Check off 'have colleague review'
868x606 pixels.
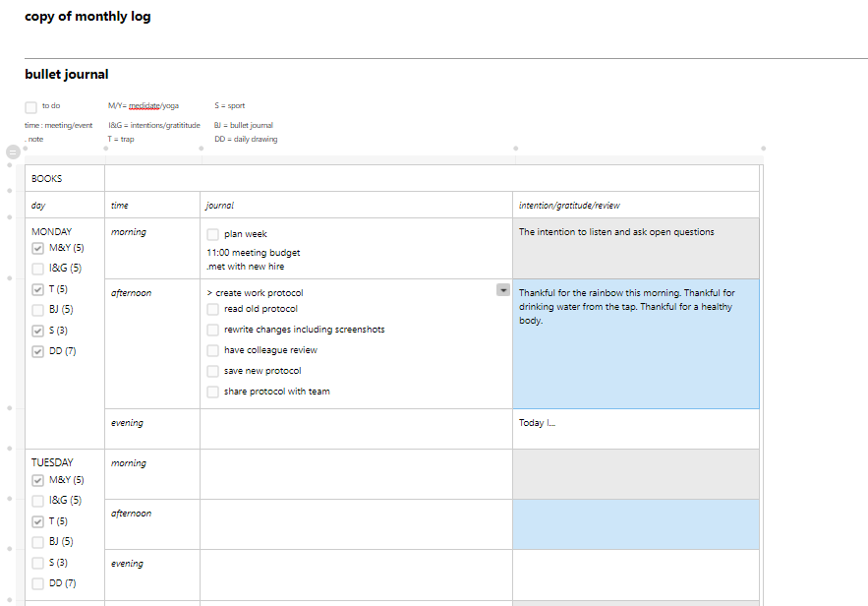(213, 350)
